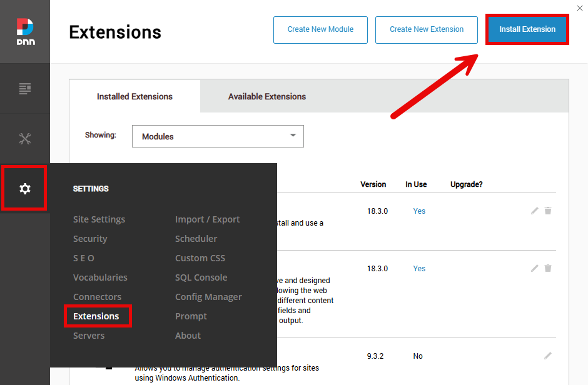Edit the first 18.3.0 module row

534,211
